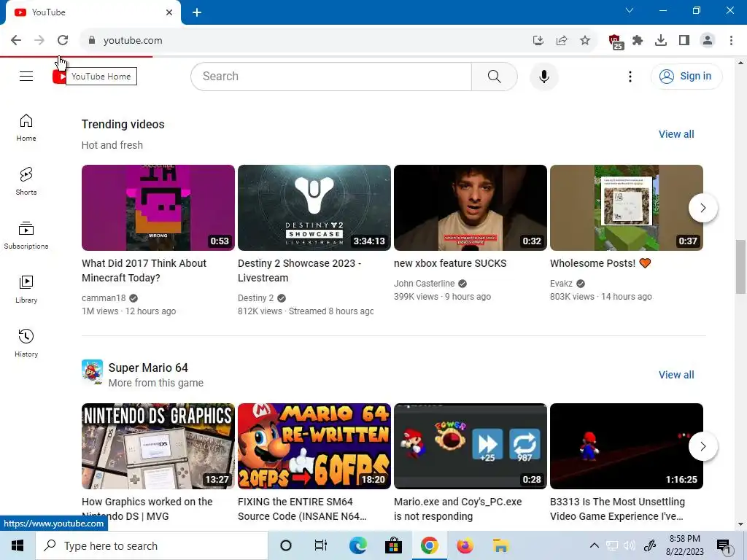Open Mario 64 Re-written thumbnail
Image resolution: width=747 pixels, height=560 pixels.
(x=314, y=446)
